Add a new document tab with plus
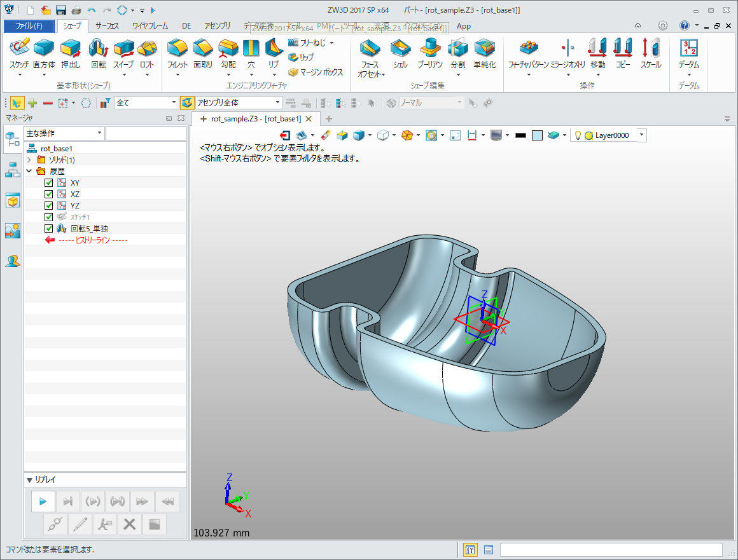The width and height of the screenshot is (738, 560). tap(328, 119)
